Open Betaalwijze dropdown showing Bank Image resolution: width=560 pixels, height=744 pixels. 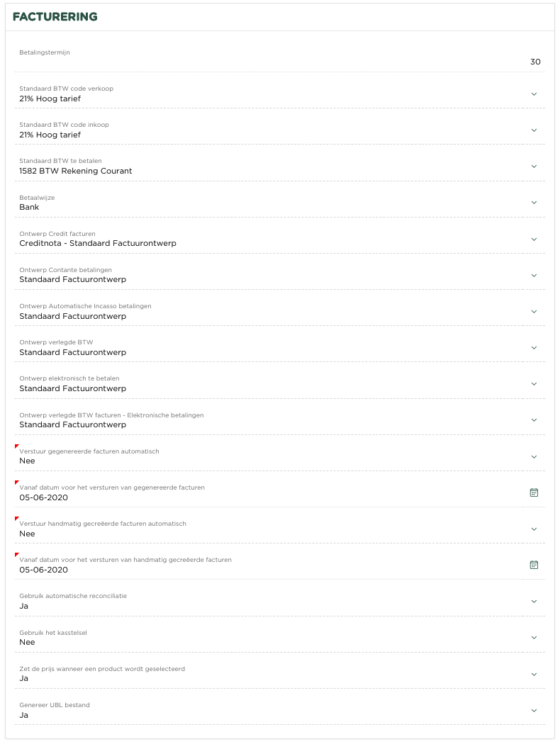534,203
